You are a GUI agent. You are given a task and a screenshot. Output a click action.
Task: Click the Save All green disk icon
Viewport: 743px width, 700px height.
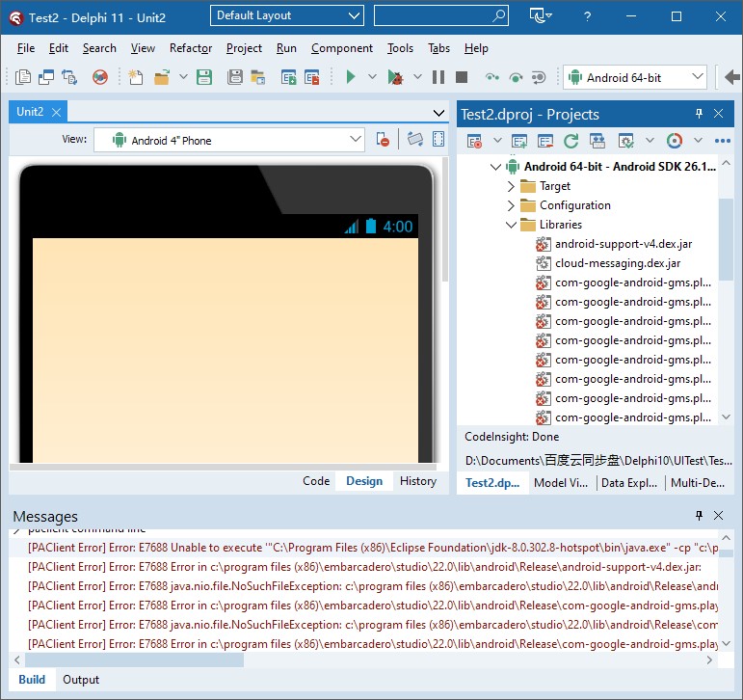point(204,77)
